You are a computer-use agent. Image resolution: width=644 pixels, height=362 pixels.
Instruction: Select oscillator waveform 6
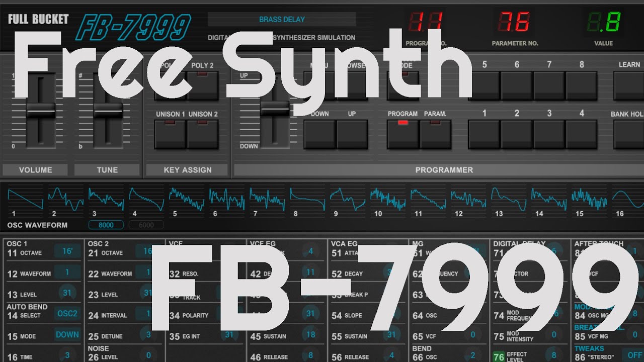click(226, 200)
